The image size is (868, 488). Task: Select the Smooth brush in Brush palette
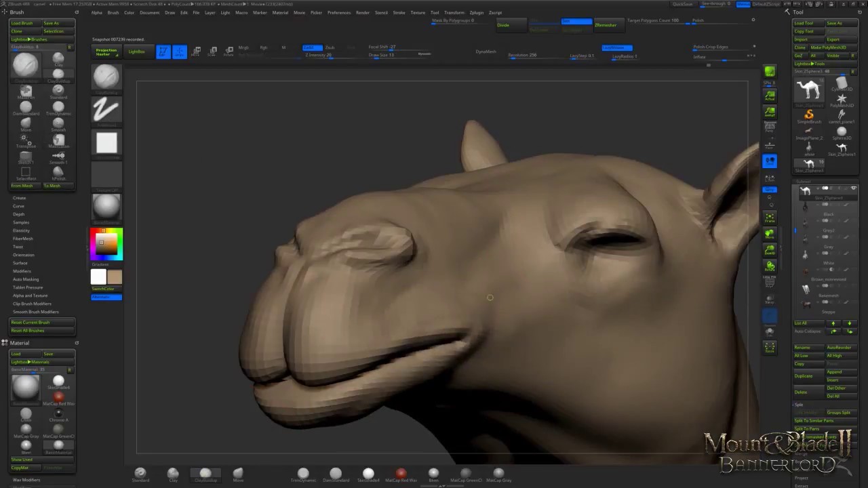tap(58, 124)
